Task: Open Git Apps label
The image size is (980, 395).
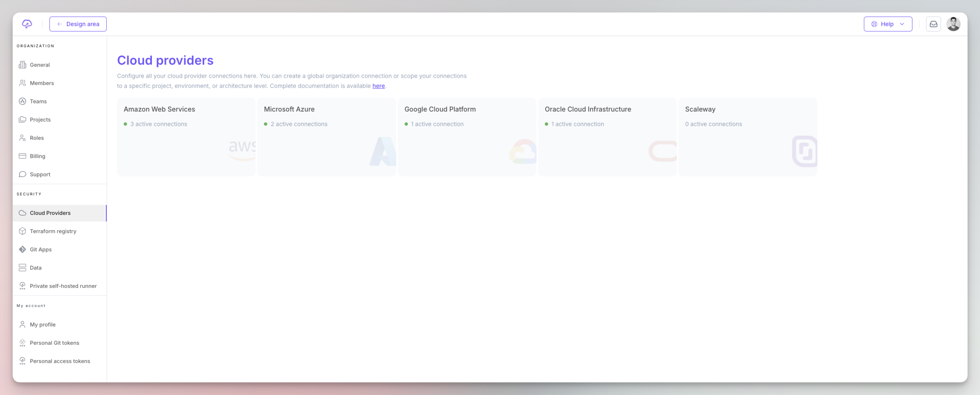Action: [41, 249]
